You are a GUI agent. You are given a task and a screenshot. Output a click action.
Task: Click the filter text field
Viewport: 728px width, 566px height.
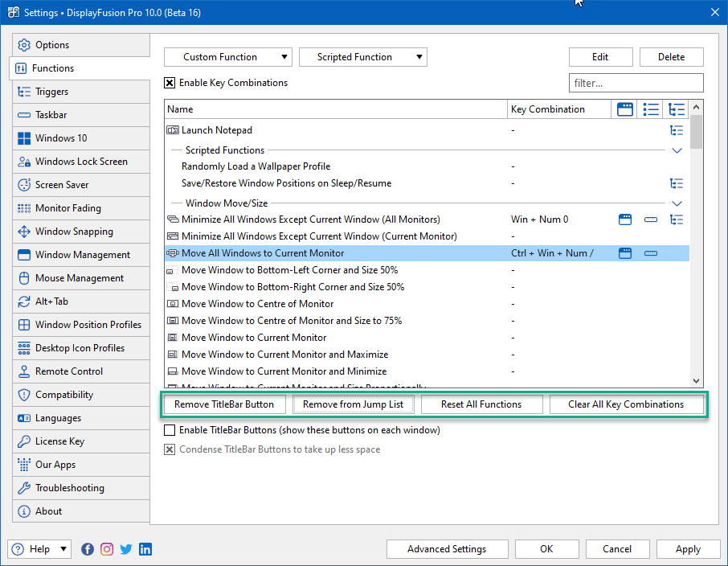(x=636, y=83)
